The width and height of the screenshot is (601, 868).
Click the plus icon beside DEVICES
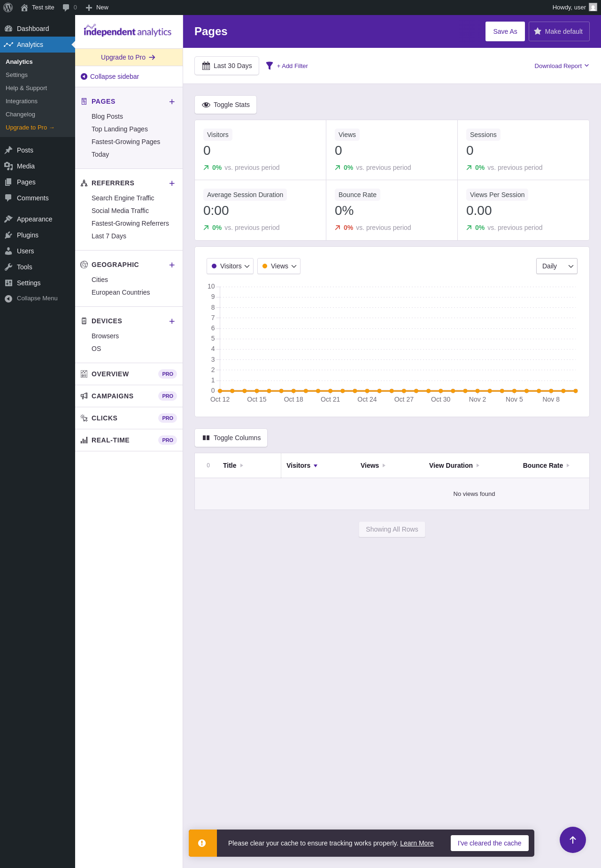coord(172,321)
